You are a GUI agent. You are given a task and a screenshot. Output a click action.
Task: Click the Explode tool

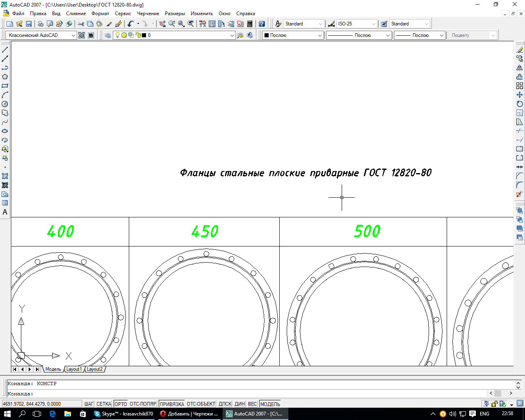point(520,194)
